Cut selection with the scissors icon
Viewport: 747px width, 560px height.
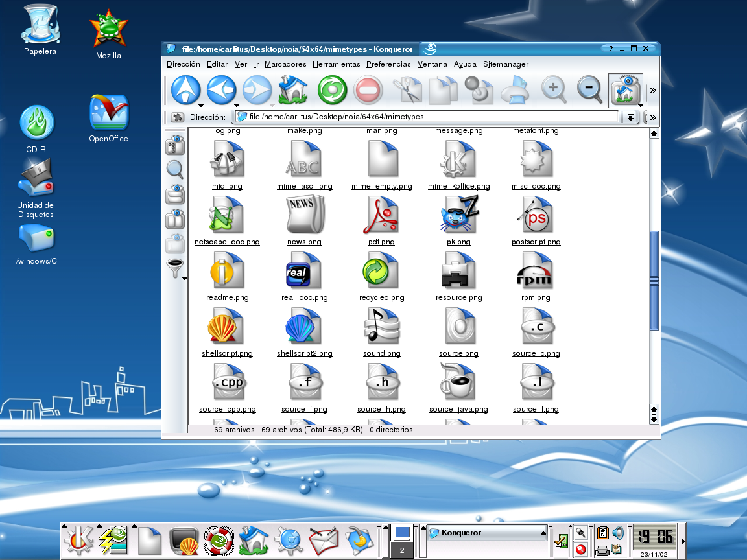407,89
